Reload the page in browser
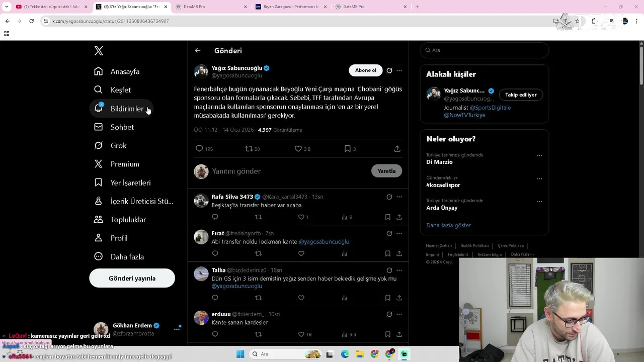Screen dimensions: 644x362 (31, 21)
